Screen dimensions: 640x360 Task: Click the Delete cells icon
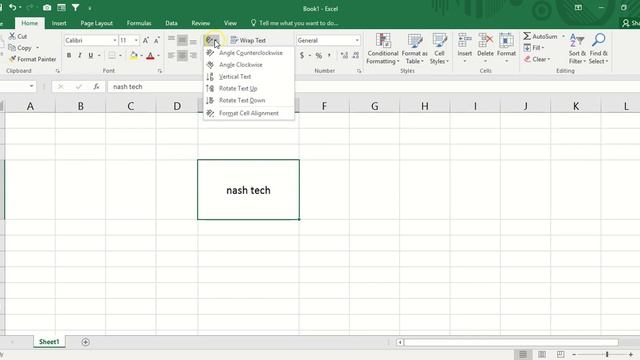coord(485,41)
